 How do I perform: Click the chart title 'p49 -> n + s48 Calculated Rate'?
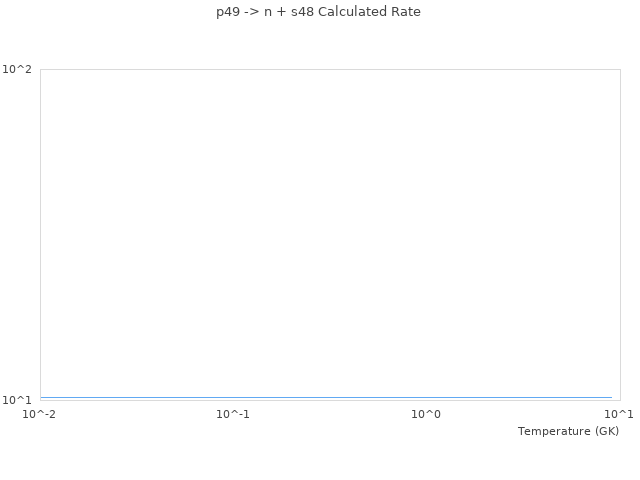(318, 12)
